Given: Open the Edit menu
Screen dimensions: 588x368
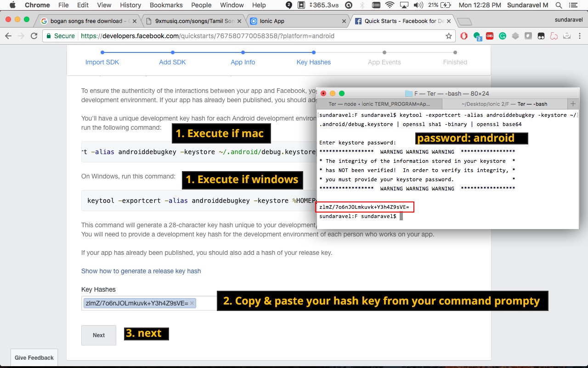Looking at the screenshot, I should [83, 5].
